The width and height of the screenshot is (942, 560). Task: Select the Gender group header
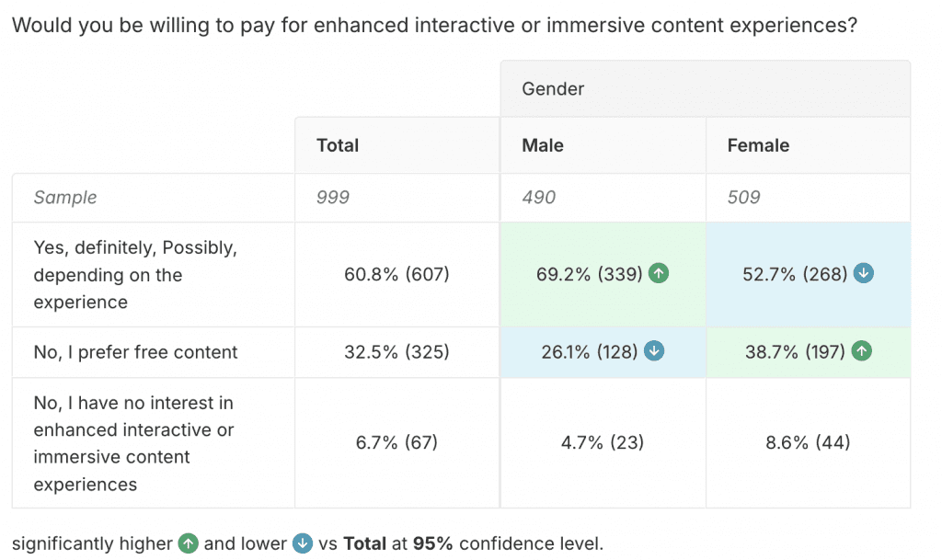[553, 89]
